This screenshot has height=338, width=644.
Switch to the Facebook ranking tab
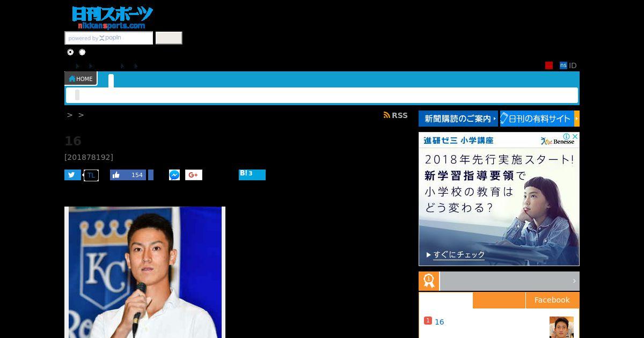pos(552,300)
